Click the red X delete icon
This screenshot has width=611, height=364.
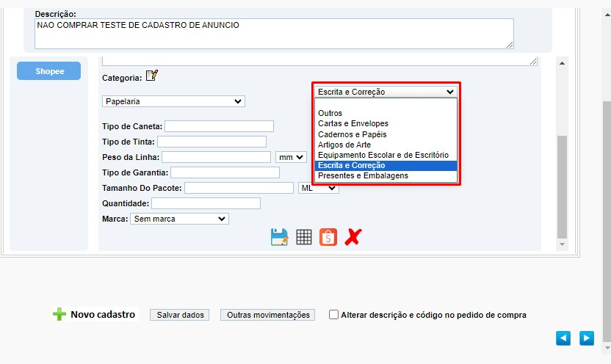(353, 237)
